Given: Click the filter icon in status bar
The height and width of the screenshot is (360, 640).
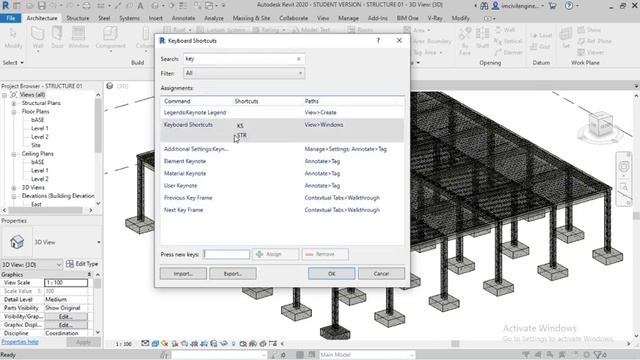Looking at the screenshot, I should coord(599,355).
